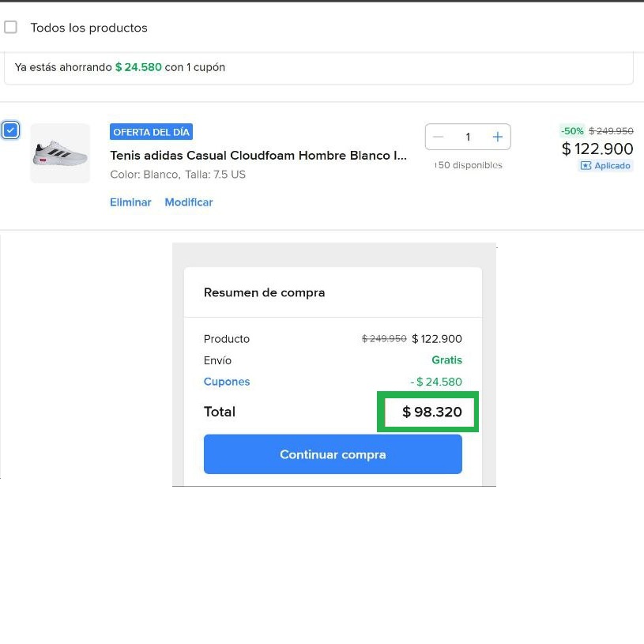
Task: Click the green '$ 24.580' savings amount
Action: tap(138, 67)
